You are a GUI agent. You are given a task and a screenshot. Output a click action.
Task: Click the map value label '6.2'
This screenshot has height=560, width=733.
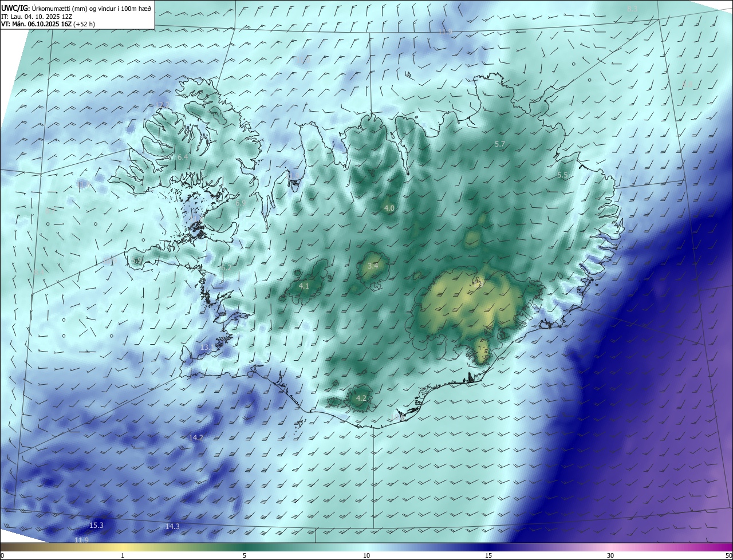226,267
